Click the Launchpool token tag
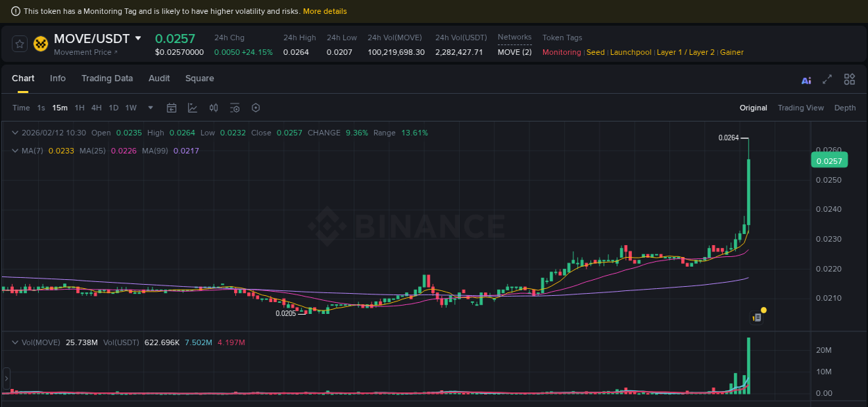The height and width of the screenshot is (407, 868). pos(631,52)
